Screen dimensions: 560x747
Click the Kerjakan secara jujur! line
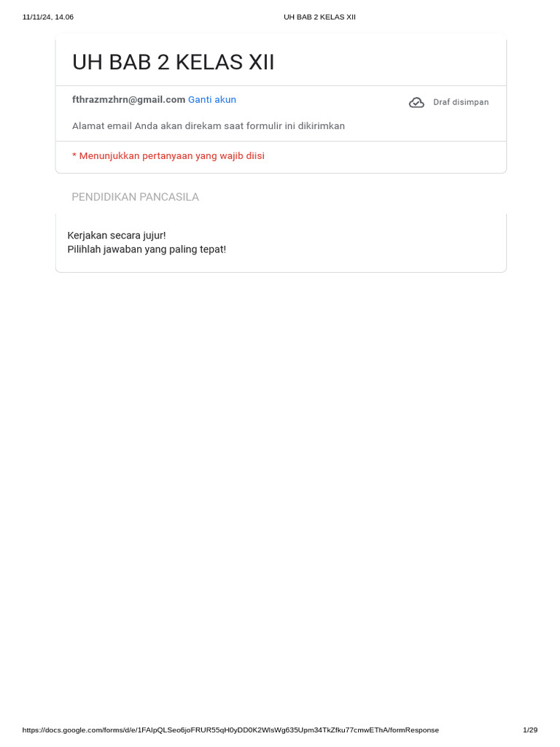coord(117,236)
